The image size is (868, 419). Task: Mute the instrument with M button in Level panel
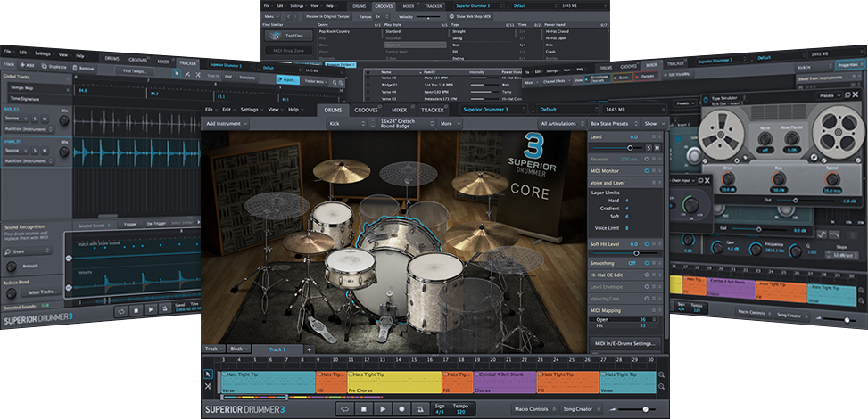coord(657,148)
